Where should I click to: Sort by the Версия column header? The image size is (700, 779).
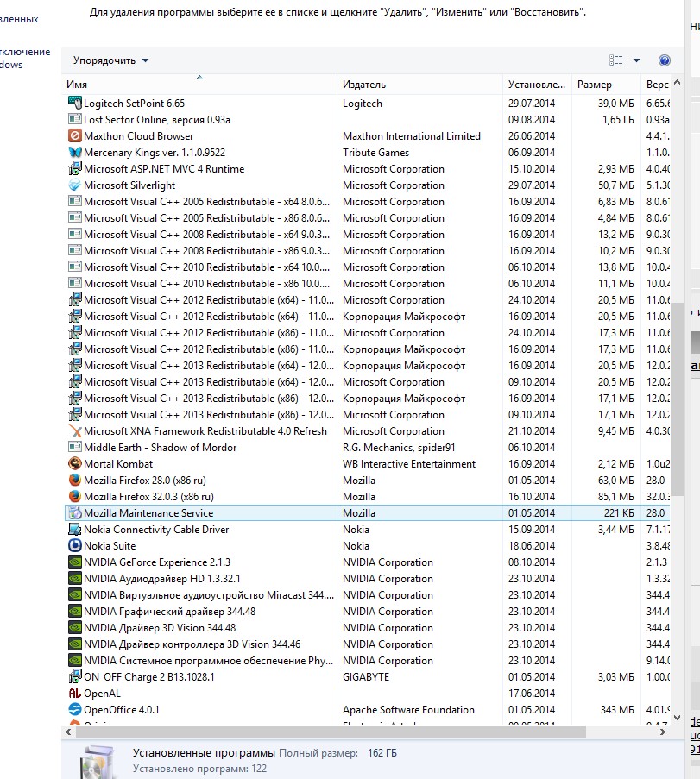tap(656, 84)
